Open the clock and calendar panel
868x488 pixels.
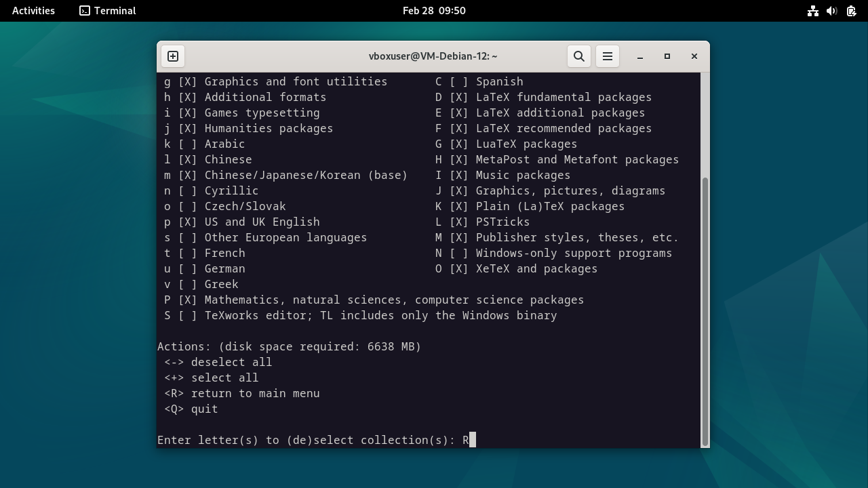point(434,10)
